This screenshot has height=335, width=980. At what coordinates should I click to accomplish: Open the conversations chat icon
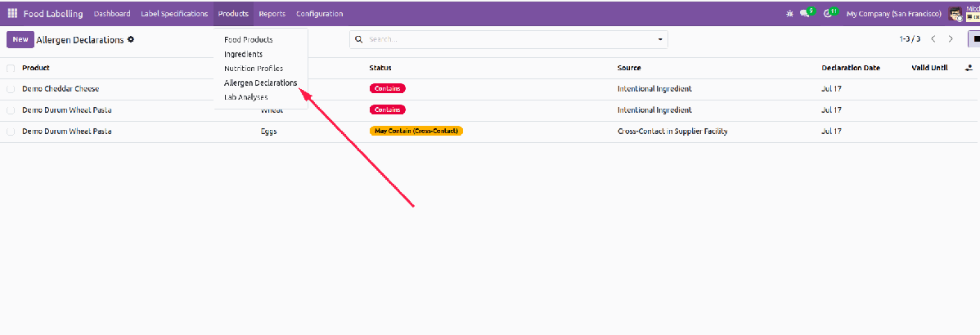805,13
